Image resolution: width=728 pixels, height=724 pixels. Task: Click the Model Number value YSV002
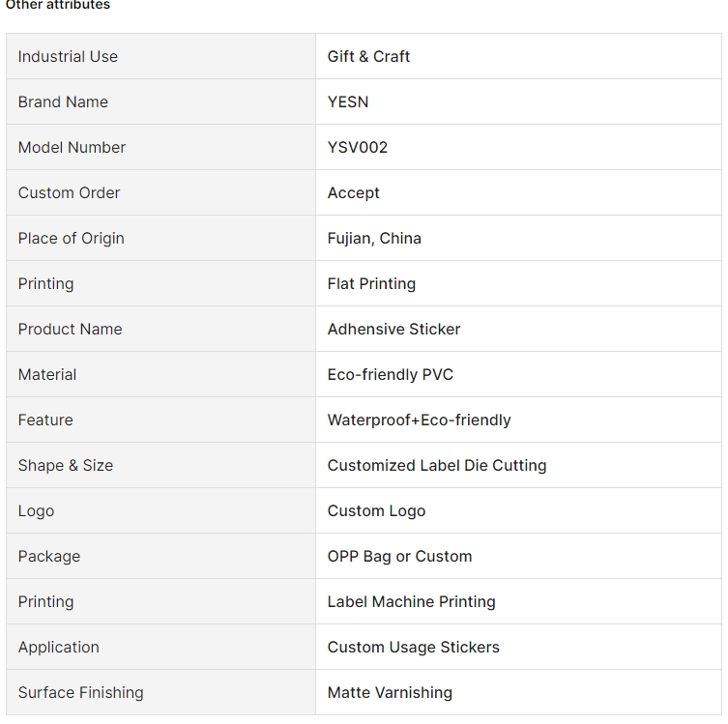(x=358, y=147)
